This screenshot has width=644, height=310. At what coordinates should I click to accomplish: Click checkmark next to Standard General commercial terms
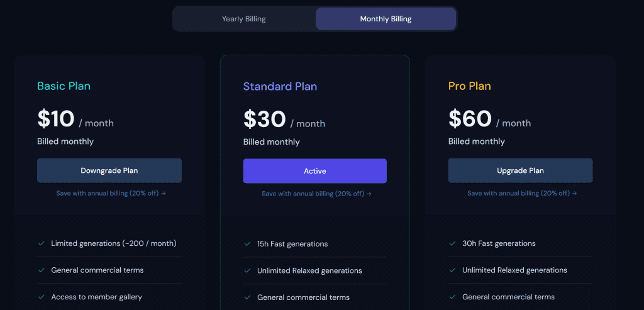click(247, 297)
